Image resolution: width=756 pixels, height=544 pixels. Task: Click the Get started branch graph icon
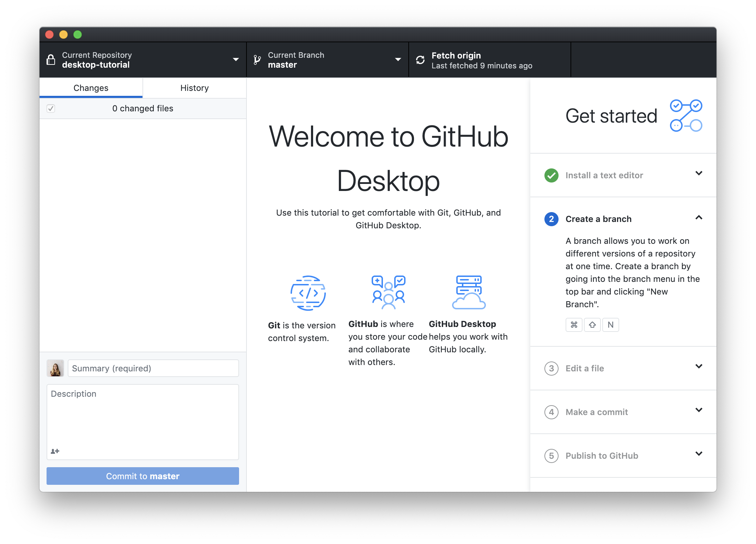pos(686,116)
